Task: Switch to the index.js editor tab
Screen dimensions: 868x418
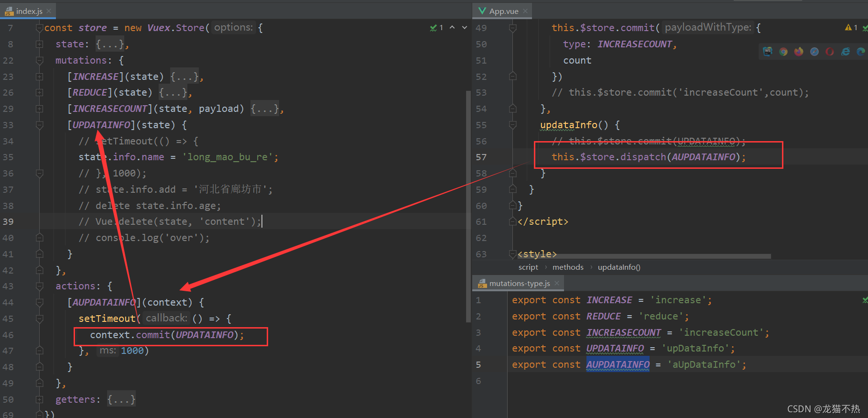Action: tap(29, 11)
